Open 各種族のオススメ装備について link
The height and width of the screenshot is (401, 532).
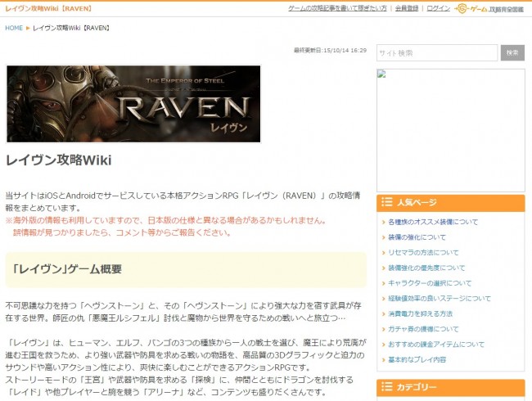tap(433, 222)
